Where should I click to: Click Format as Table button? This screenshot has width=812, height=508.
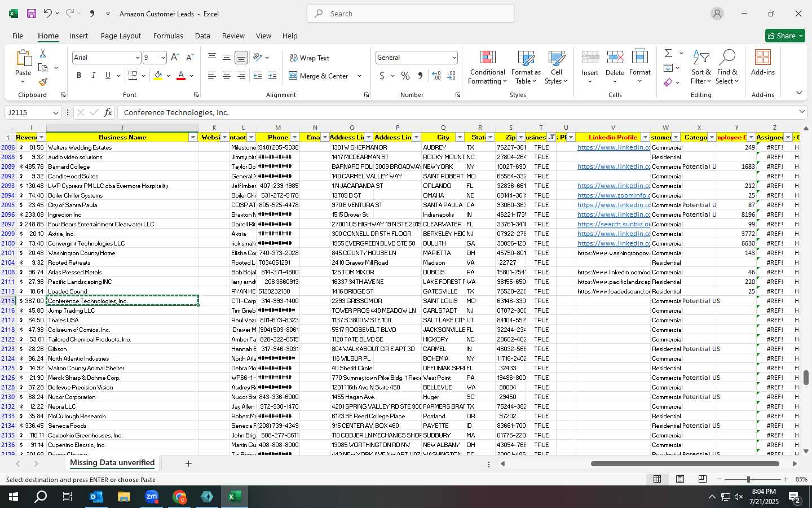[x=526, y=68]
